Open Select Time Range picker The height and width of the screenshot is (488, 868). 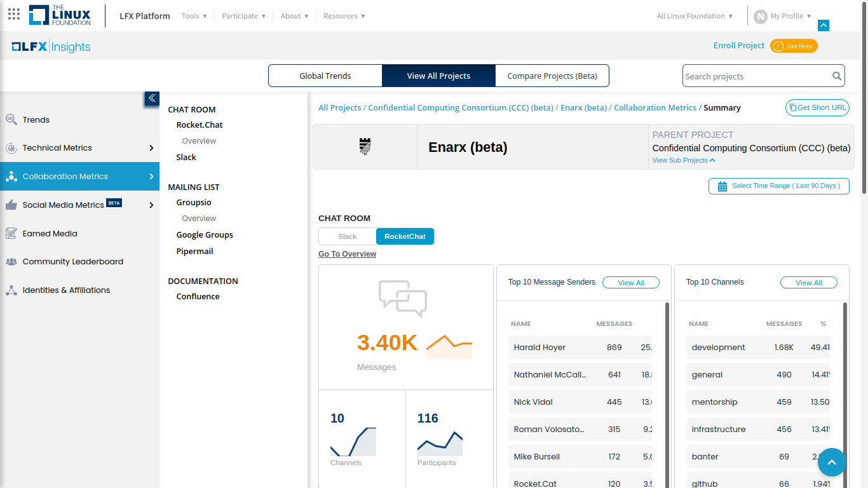tap(779, 186)
